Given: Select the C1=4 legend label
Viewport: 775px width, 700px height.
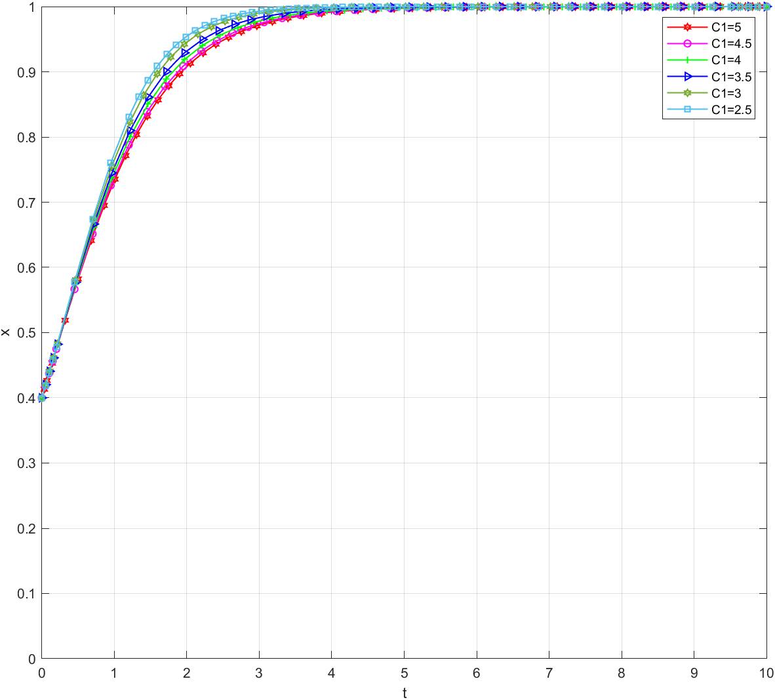Looking at the screenshot, I should (x=726, y=60).
